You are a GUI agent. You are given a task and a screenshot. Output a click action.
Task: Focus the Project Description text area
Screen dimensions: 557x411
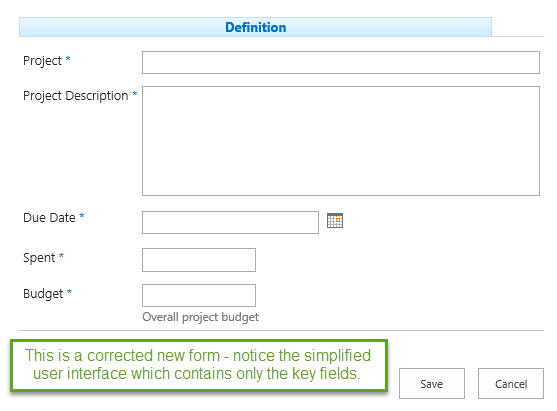(341, 141)
